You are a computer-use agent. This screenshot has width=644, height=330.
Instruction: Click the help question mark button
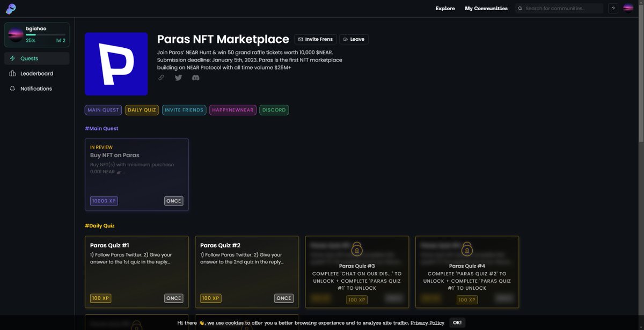click(613, 9)
